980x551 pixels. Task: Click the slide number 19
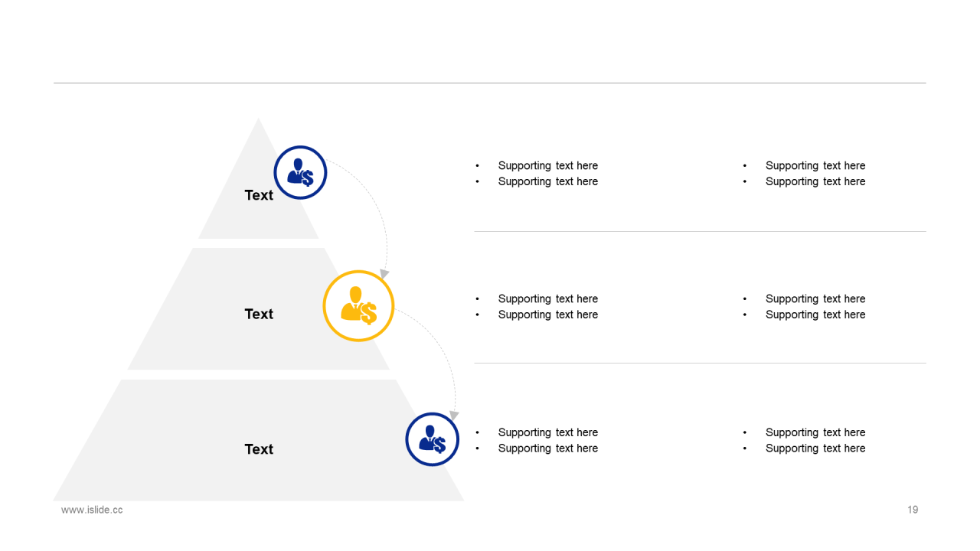point(913,510)
